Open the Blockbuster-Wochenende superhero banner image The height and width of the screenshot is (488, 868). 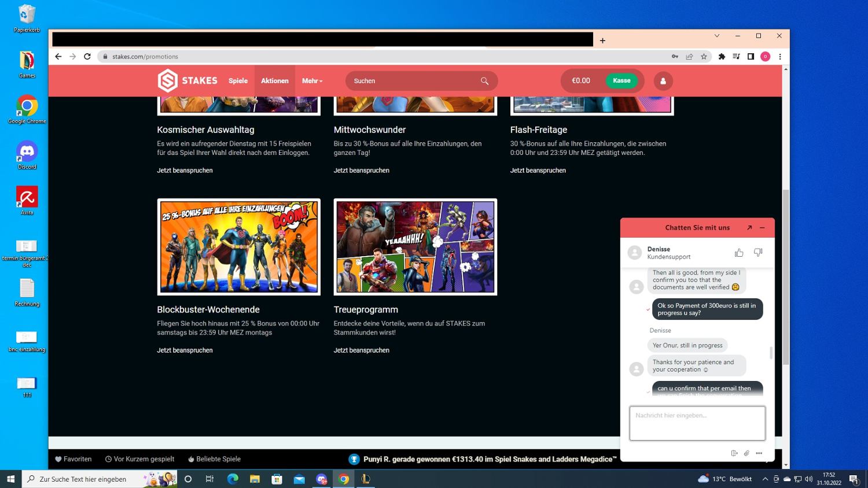tap(238, 247)
